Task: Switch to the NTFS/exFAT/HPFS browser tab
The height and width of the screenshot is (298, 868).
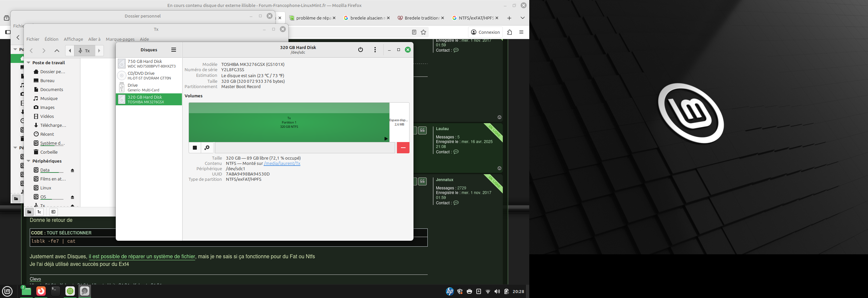Action: tap(473, 18)
